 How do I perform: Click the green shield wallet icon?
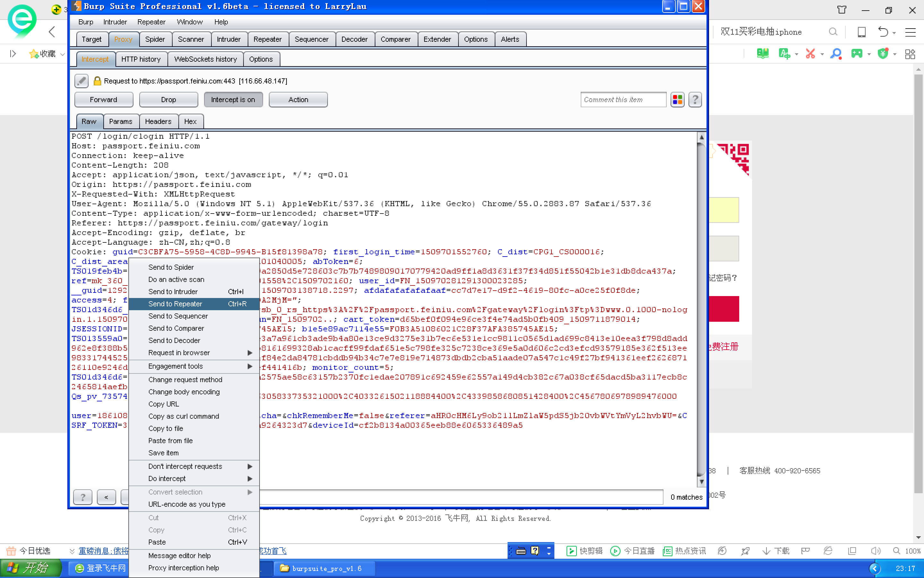[883, 54]
